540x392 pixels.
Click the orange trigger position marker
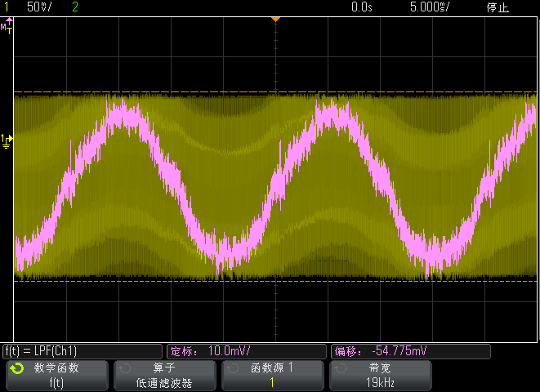click(x=275, y=20)
